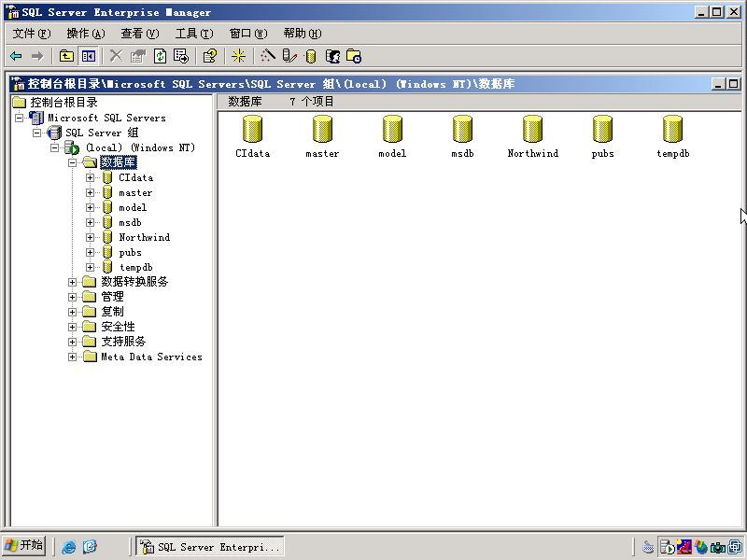Click the Help question-mark toolbar icon
The height and width of the screenshot is (560, 747).
point(210,56)
